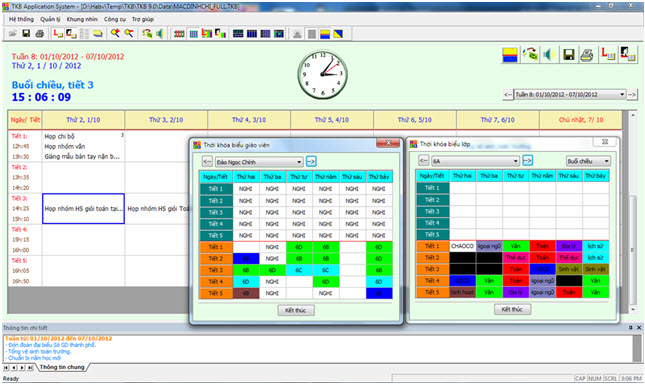Image resolution: width=645 pixels, height=384 pixels.
Task: Open teacher timetable via silhouette toolbar icon
Action: tap(71, 33)
